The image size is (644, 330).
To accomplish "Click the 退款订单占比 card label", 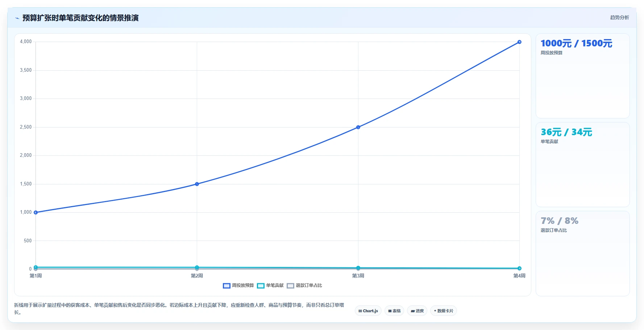I will 554,230.
